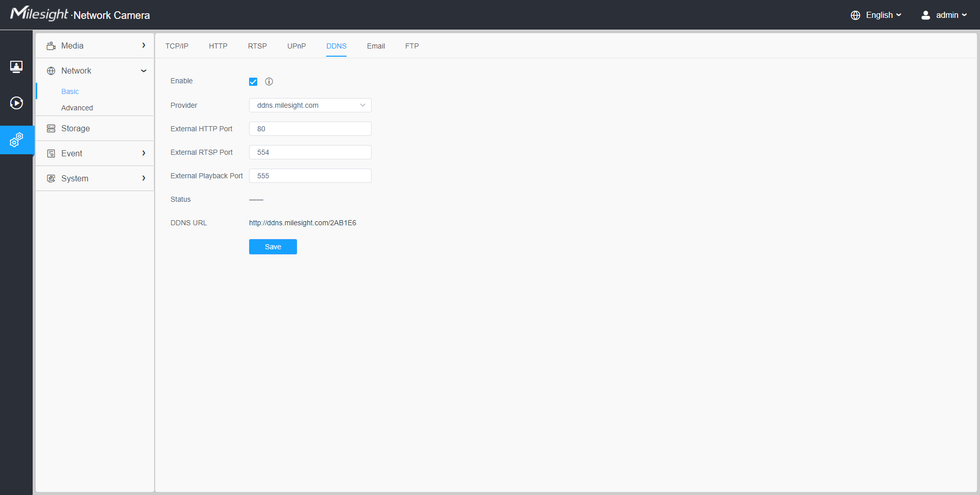Select the DDNS tab
The image size is (980, 495).
click(336, 46)
